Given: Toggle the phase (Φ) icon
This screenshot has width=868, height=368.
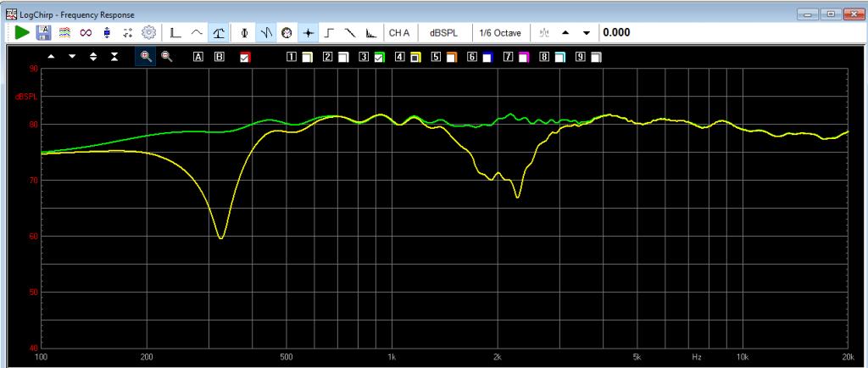Looking at the screenshot, I should [x=245, y=33].
